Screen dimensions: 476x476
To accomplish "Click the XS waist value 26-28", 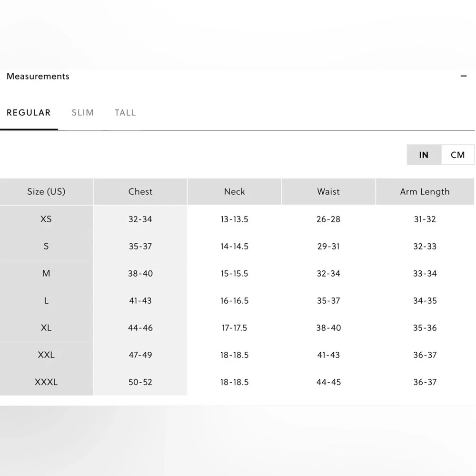I will 328,219.
